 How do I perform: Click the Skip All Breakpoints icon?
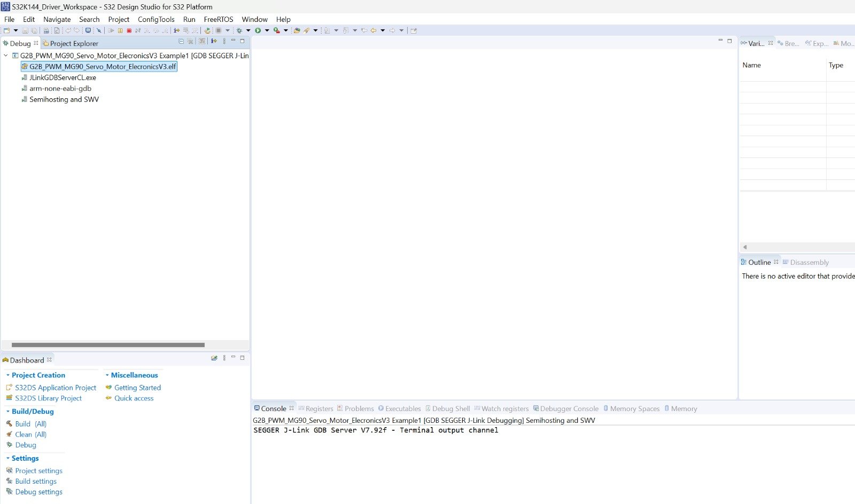99,30
